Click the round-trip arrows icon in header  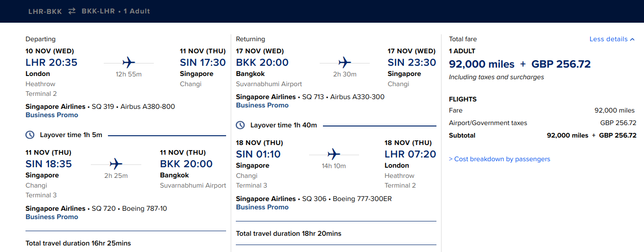[72, 11]
